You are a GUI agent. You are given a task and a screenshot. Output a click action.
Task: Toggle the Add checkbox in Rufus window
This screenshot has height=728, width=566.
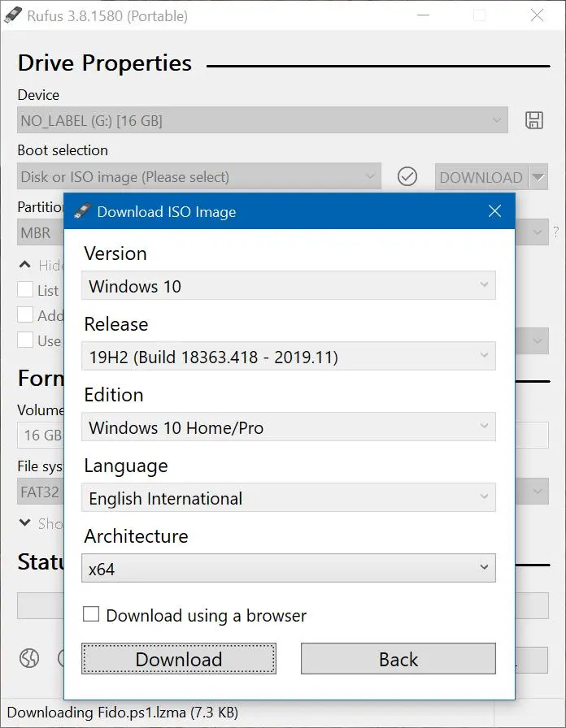pyautogui.click(x=25, y=314)
